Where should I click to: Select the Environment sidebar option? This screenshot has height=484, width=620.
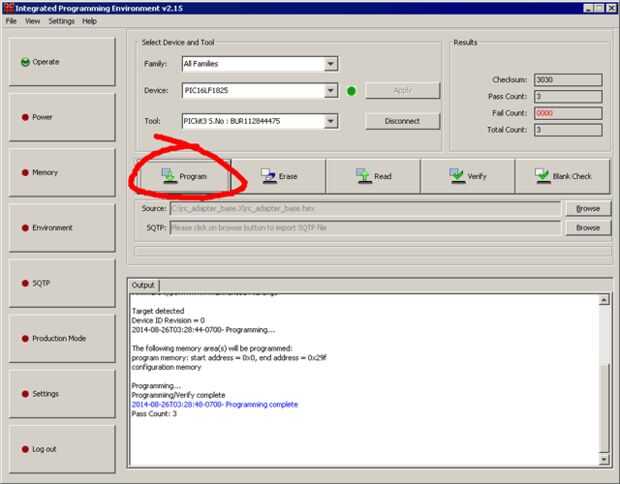[x=62, y=228]
